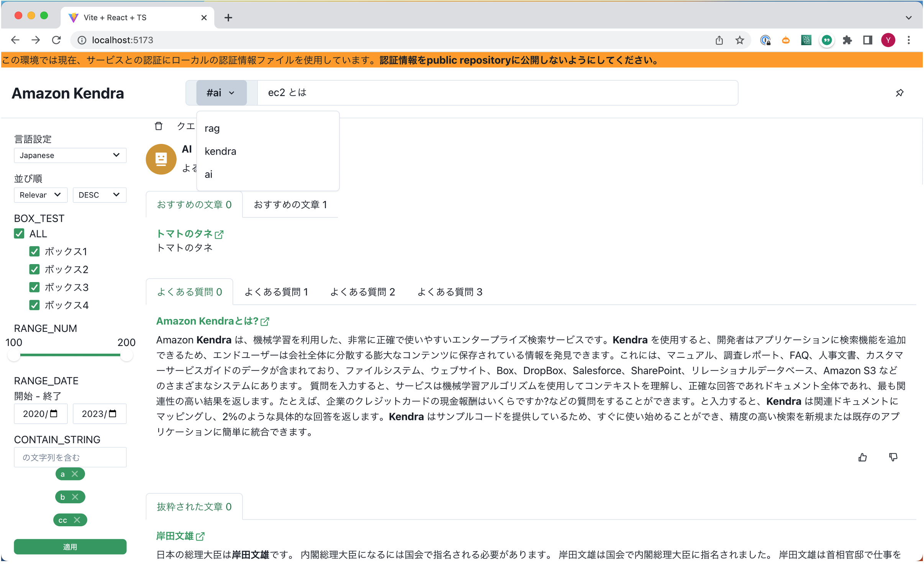The height and width of the screenshot is (568, 924).
Task: Click the pin icon beside search bar
Action: (x=899, y=93)
